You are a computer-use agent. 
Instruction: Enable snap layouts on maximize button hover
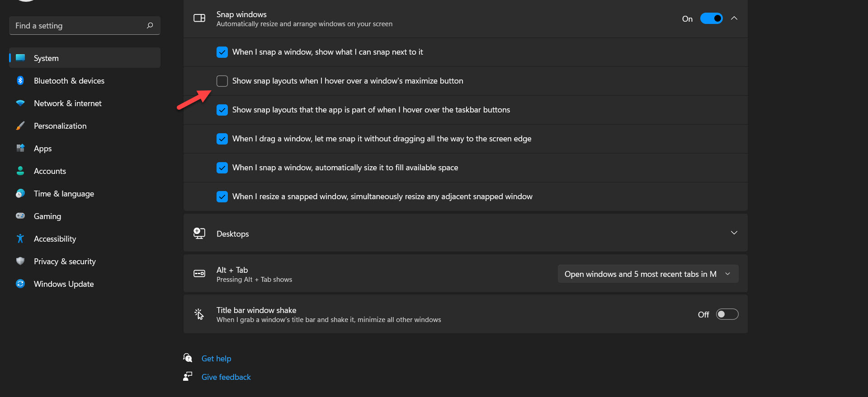[x=222, y=81]
